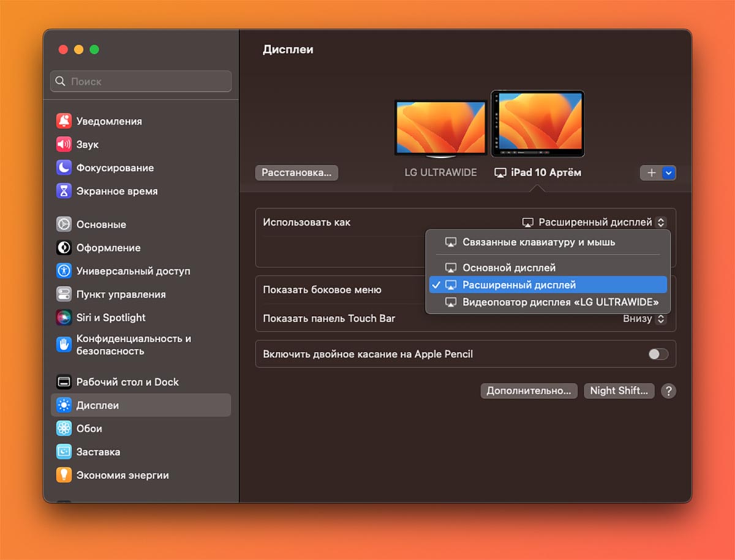Click the Расстановка… button
The image size is (735, 560).
pos(296,173)
